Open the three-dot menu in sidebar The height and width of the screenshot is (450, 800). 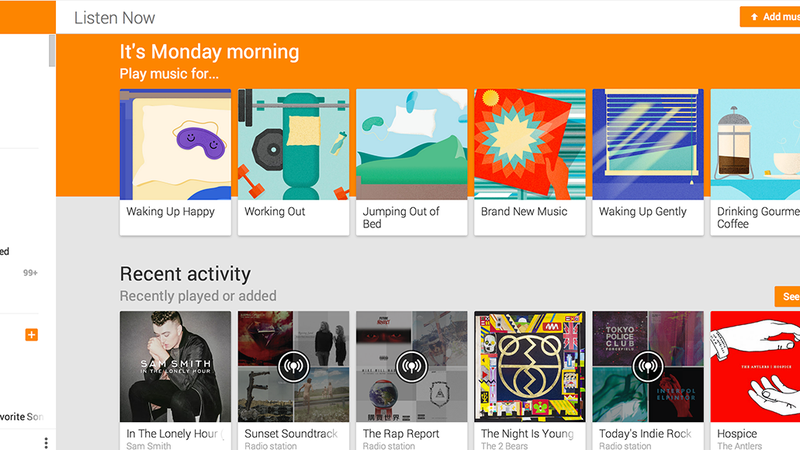pyautogui.click(x=46, y=442)
